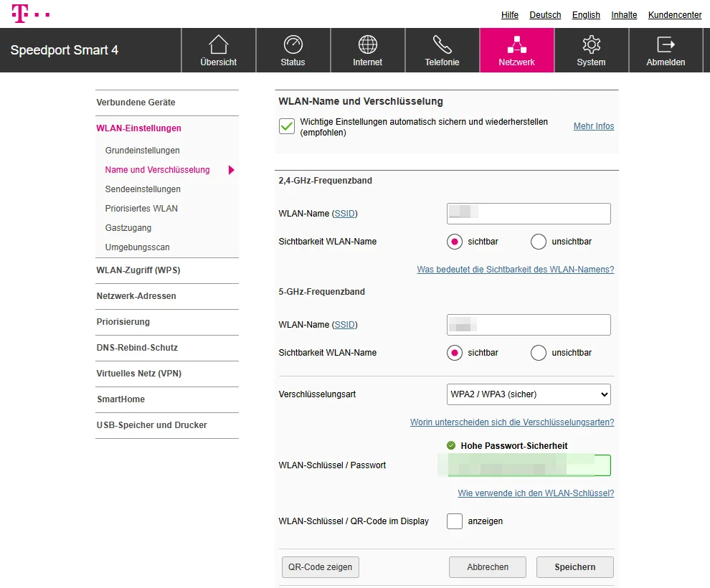Viewport: 710px width, 588px height.
Task: Set 2,4-GHz WLAN-Name visibility to unsichtbar
Action: click(x=538, y=242)
